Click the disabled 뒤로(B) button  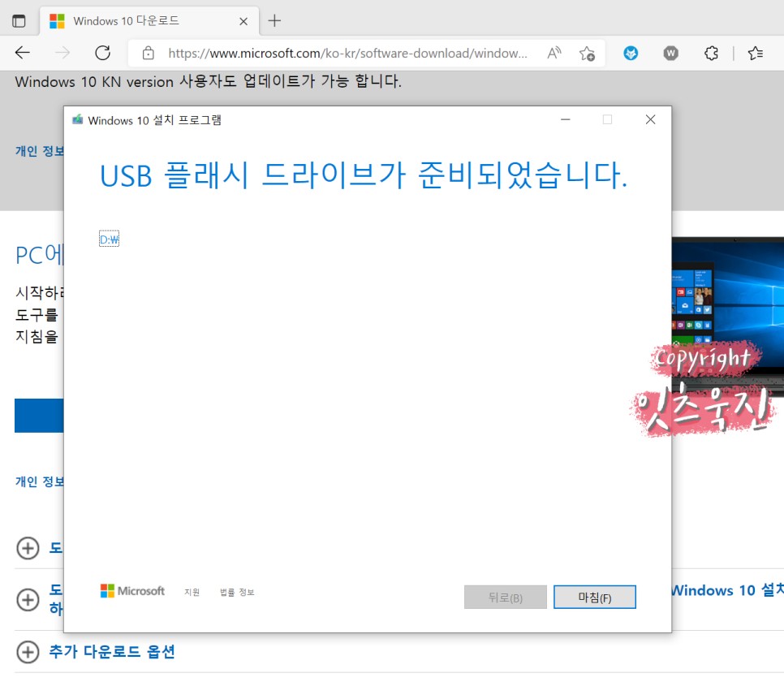pos(505,597)
